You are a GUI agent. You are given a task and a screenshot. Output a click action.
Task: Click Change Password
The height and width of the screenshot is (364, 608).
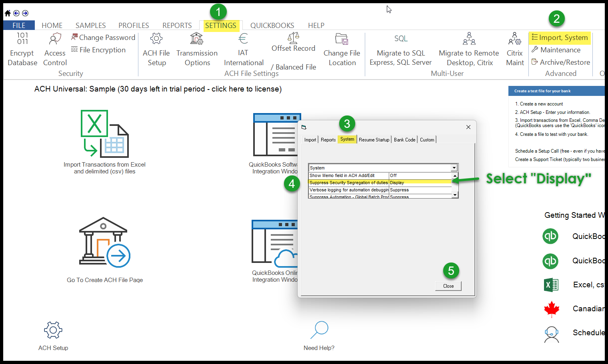coord(103,37)
